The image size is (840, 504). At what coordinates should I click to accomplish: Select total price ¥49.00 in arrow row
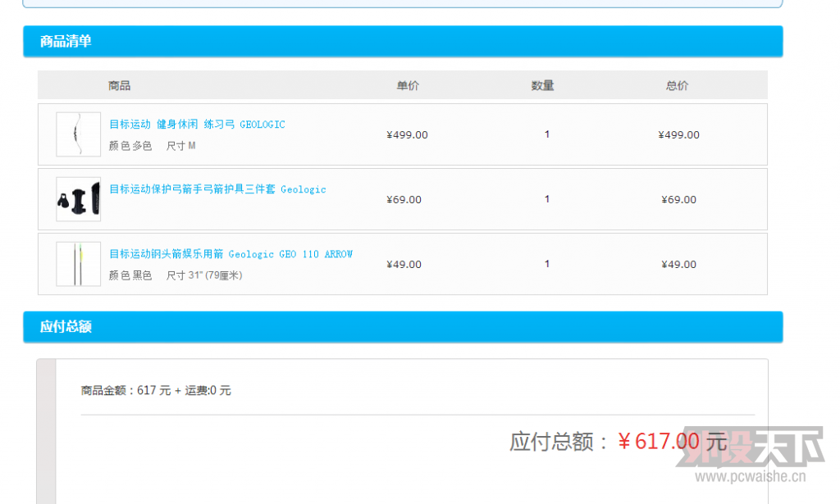point(678,265)
